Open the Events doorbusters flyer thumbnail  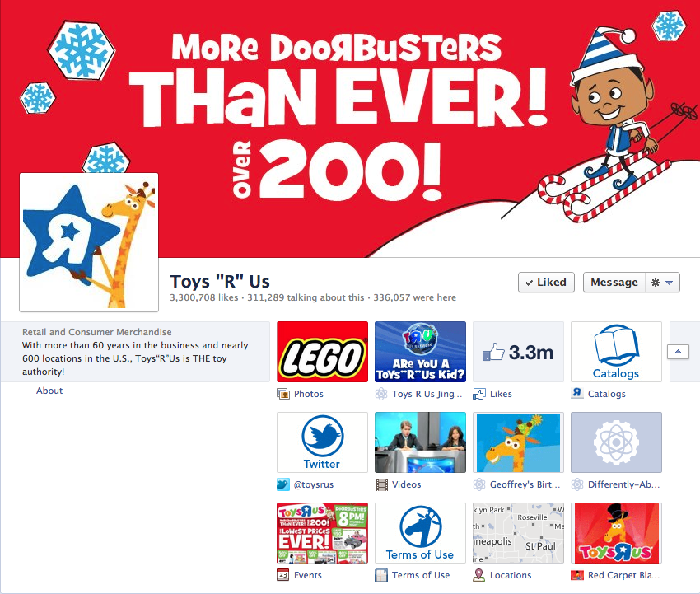click(322, 533)
